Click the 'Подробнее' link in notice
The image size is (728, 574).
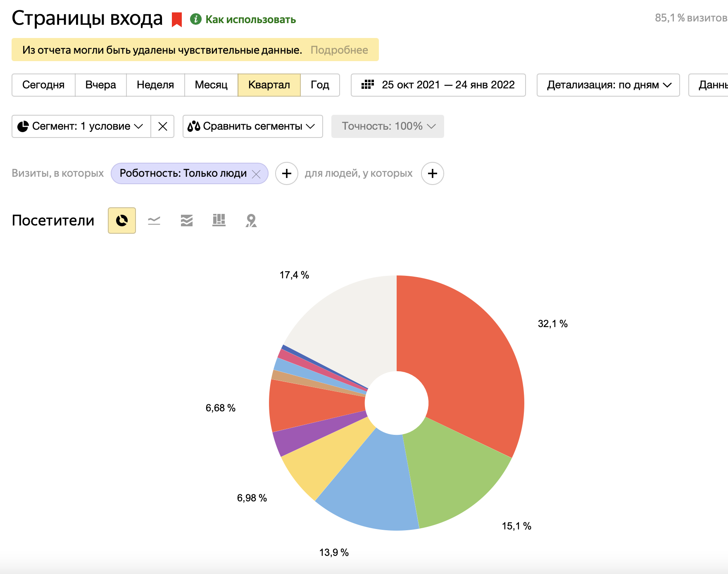339,50
